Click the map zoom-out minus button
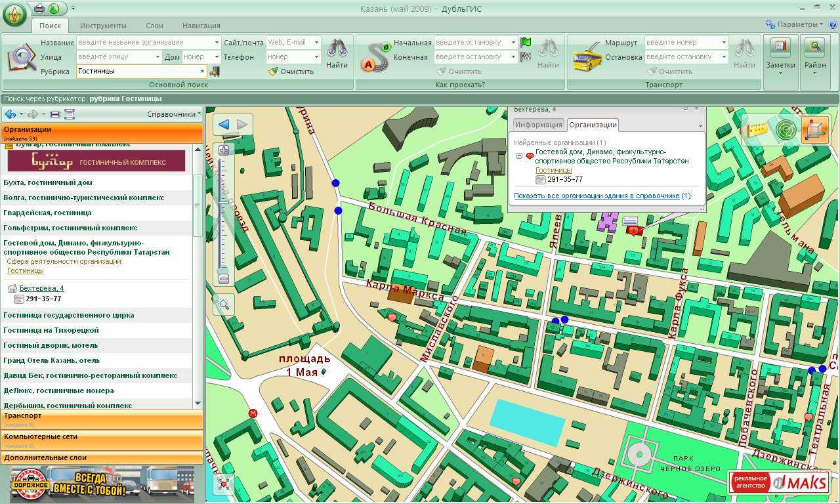This screenshot has height=504, width=840. 224,279
